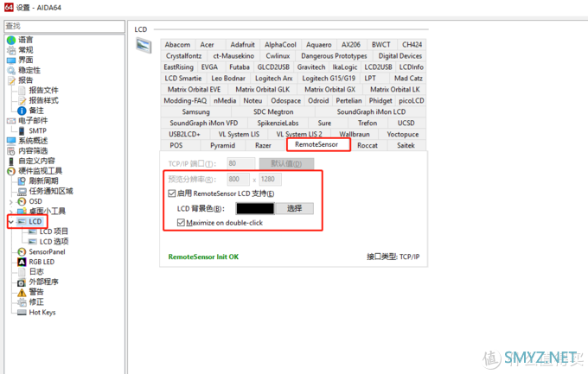Click the icon beside LCD 选项
Viewport: 588px width, 374px height.
coord(33,242)
